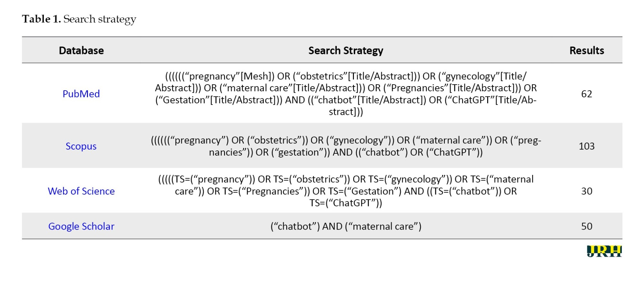Open the PubMed database link
Image resolution: width=644 pixels, height=282 pixels.
coord(81,94)
